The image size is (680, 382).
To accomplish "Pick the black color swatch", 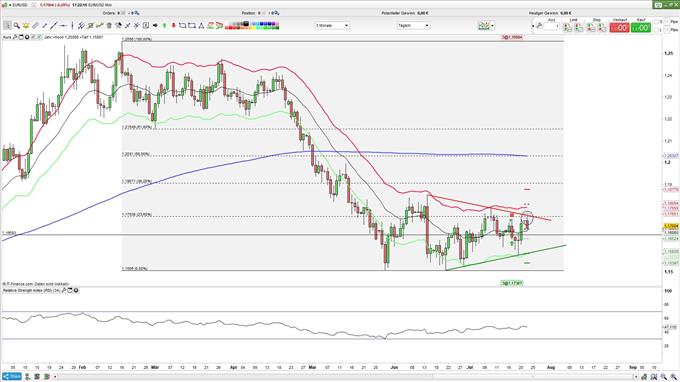I will [246, 24].
